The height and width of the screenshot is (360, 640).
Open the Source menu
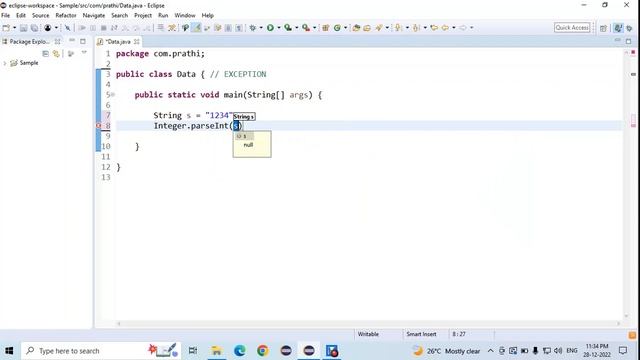[x=40, y=16]
